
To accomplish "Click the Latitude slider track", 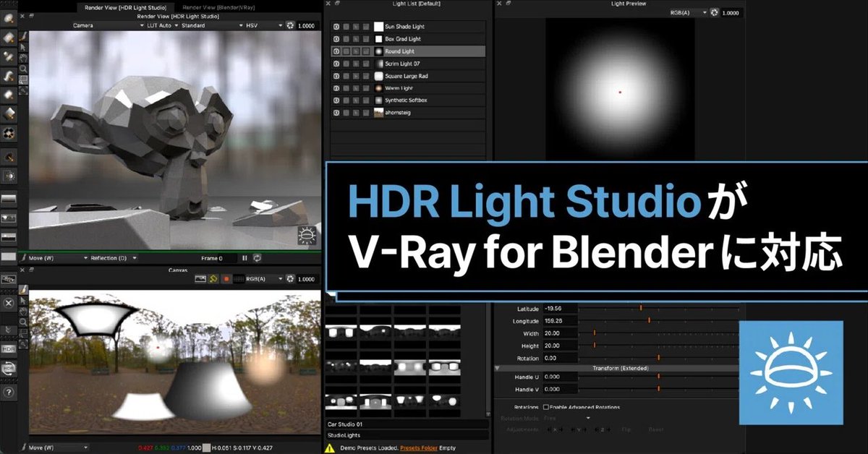I will tap(658, 308).
